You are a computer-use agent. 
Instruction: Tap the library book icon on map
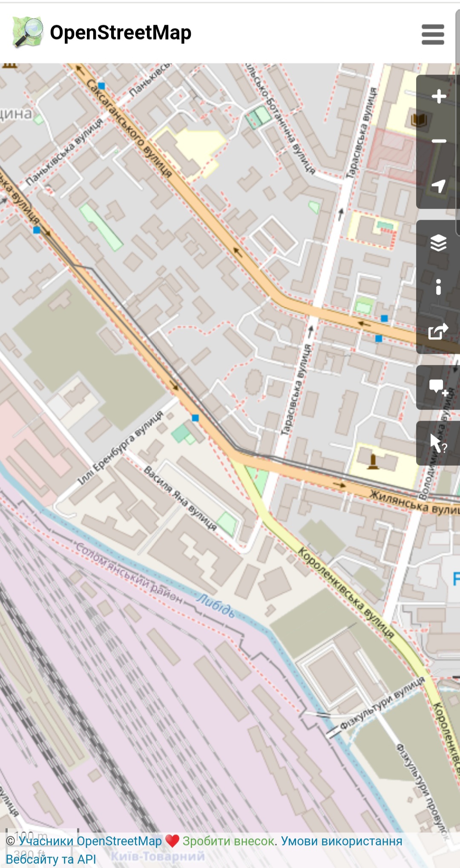coord(418,120)
